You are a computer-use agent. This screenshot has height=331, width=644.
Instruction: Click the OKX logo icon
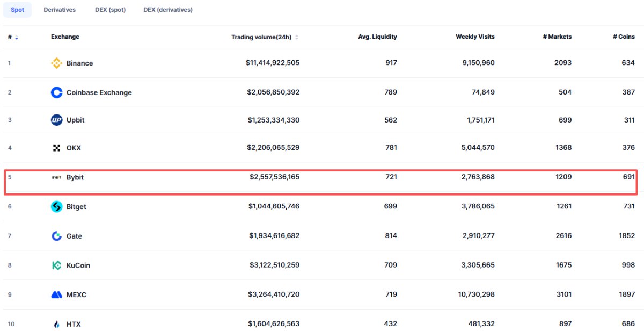click(x=56, y=148)
